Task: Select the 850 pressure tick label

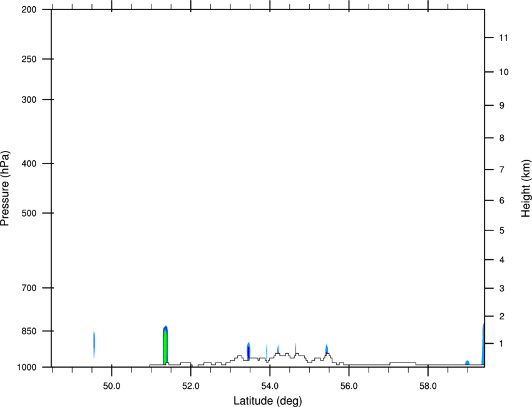Action: [x=29, y=331]
